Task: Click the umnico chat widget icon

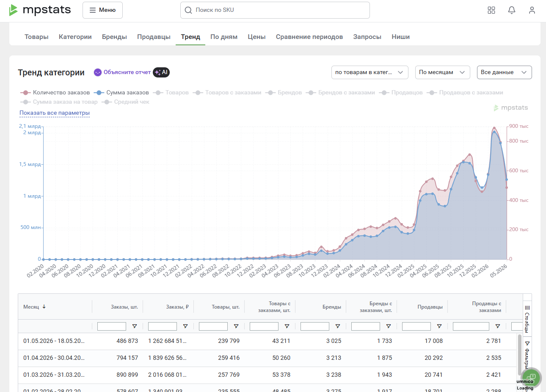Action: coord(532,378)
